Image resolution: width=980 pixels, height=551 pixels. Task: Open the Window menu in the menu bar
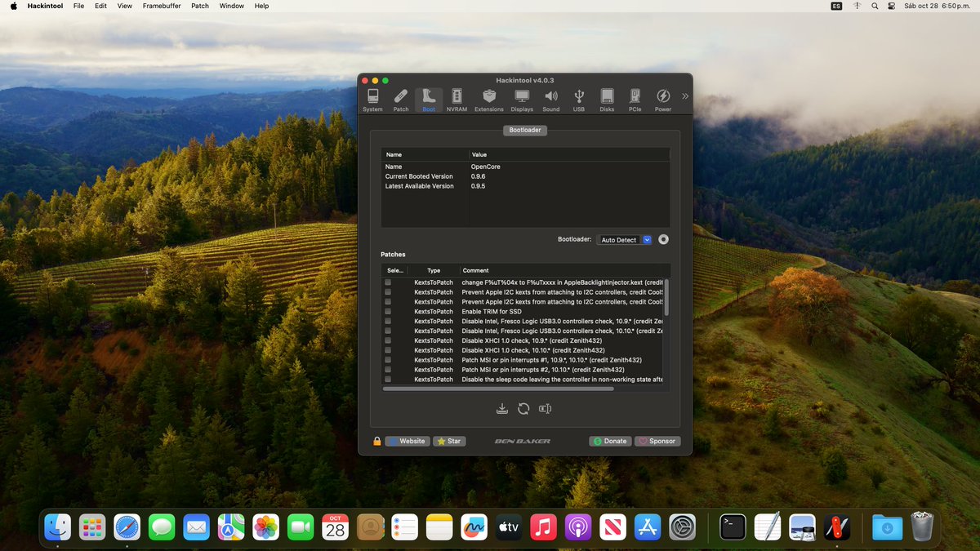231,6
